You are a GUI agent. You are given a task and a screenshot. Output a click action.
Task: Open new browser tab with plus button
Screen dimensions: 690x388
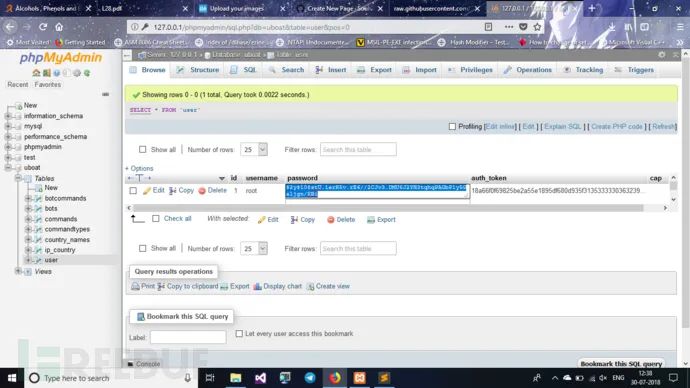(592, 8)
